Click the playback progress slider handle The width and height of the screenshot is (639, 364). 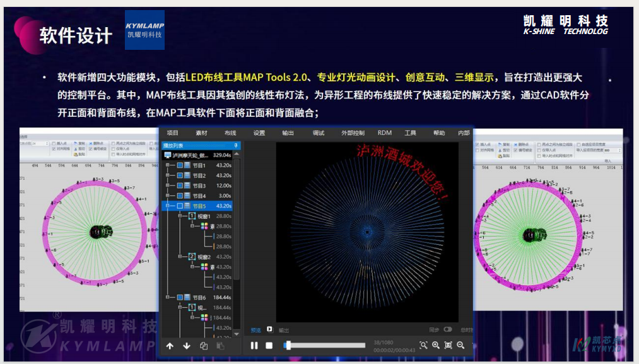pyautogui.click(x=288, y=346)
